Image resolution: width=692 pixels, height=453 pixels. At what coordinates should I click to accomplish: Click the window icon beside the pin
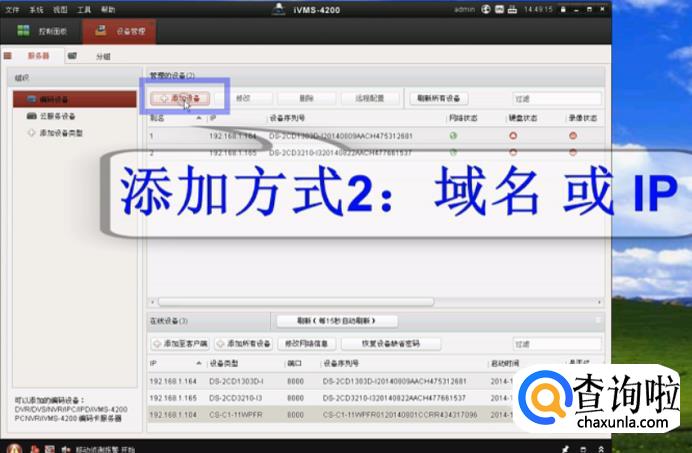tap(583, 449)
